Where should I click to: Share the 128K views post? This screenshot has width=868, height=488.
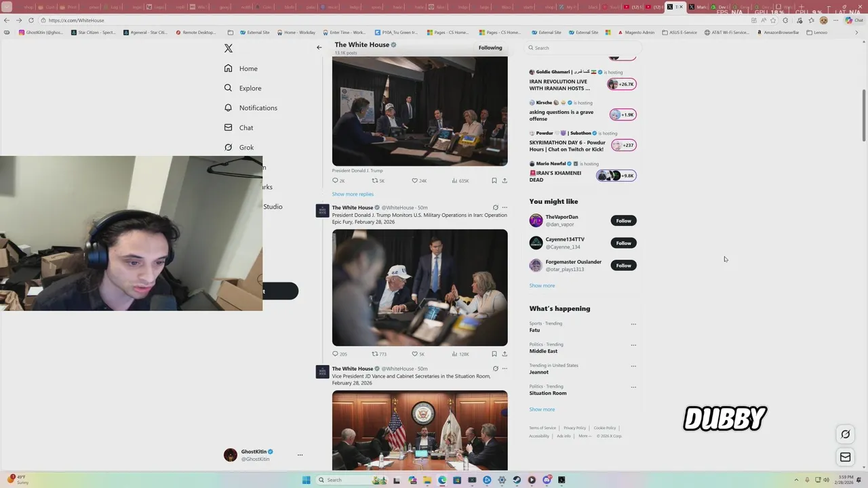[x=505, y=354]
